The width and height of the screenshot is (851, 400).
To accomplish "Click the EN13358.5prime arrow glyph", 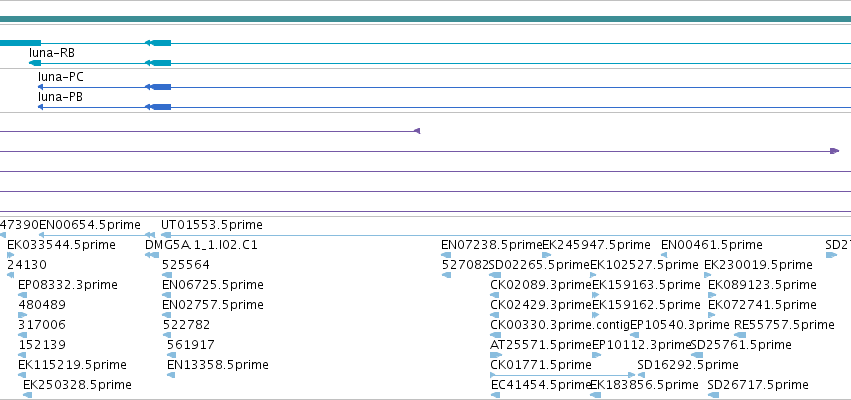I will click(x=171, y=375).
